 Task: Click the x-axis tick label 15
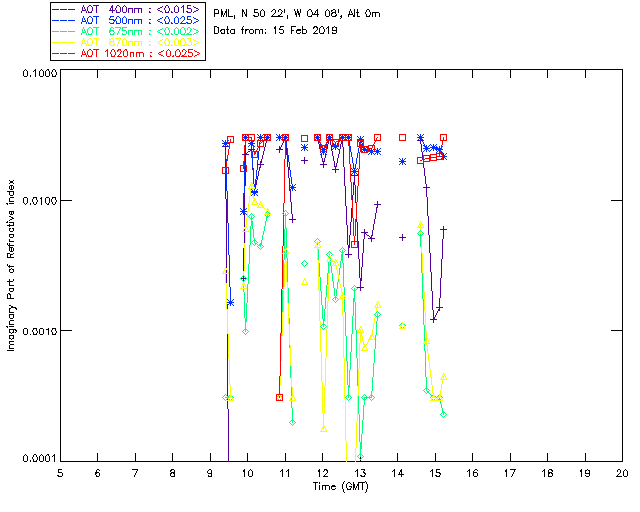(435, 473)
